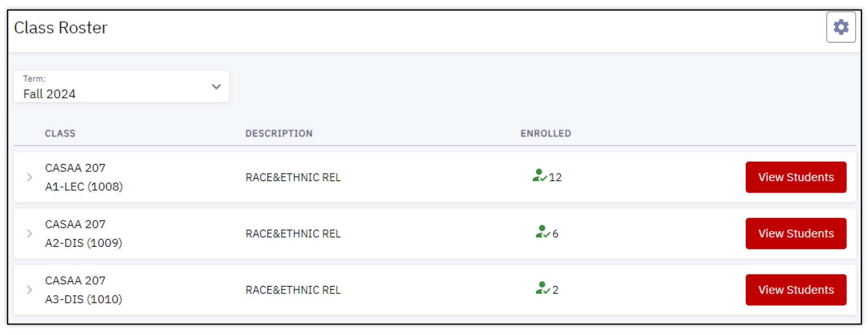Click the DESCRIPTION column header
The height and width of the screenshot is (335, 868).
[x=279, y=133]
